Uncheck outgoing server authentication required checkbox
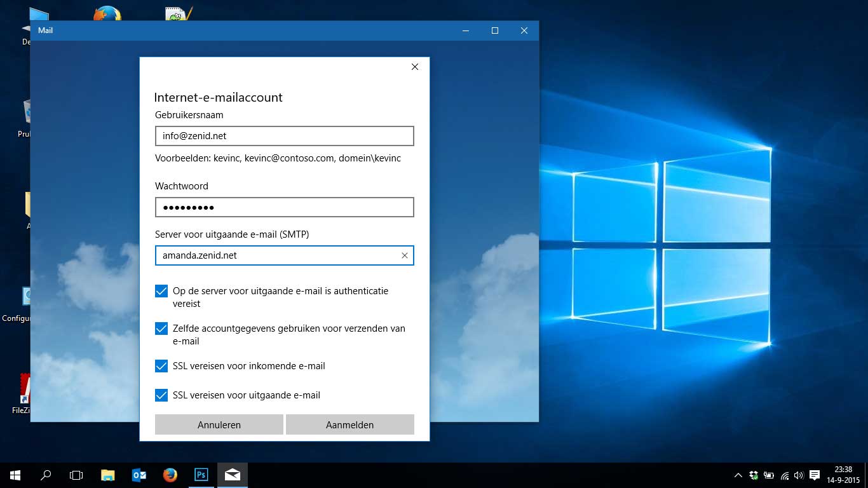The width and height of the screenshot is (868, 488). (x=161, y=291)
